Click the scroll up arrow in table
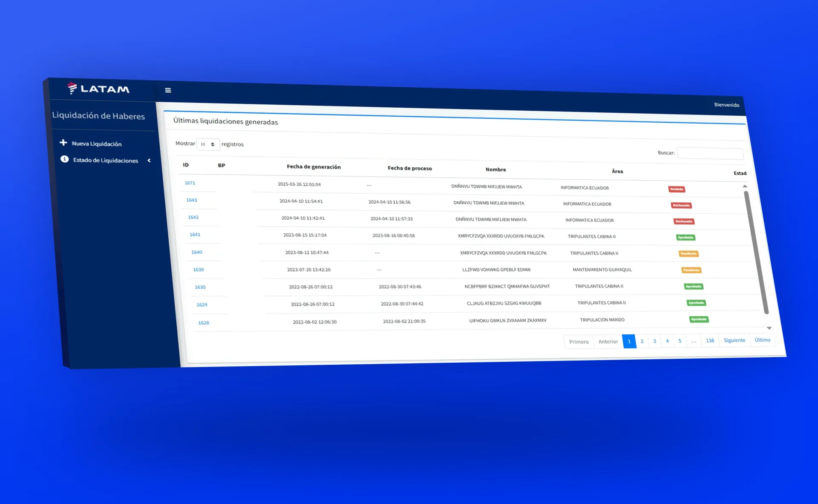 tap(745, 186)
